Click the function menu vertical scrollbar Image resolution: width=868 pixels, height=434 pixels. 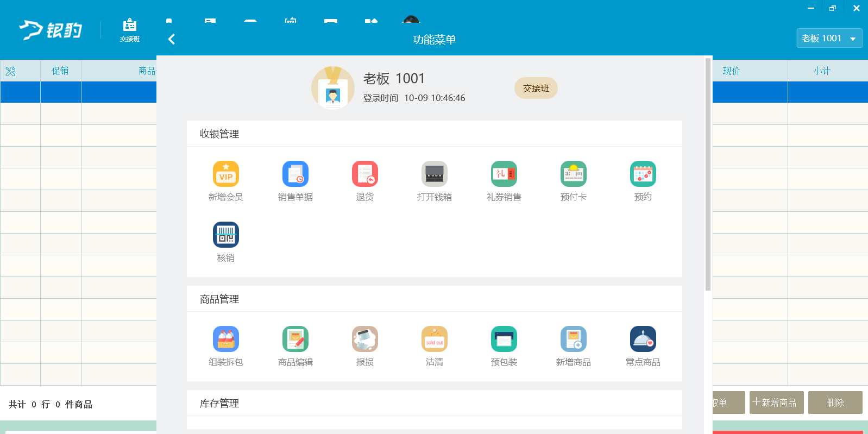point(708,174)
